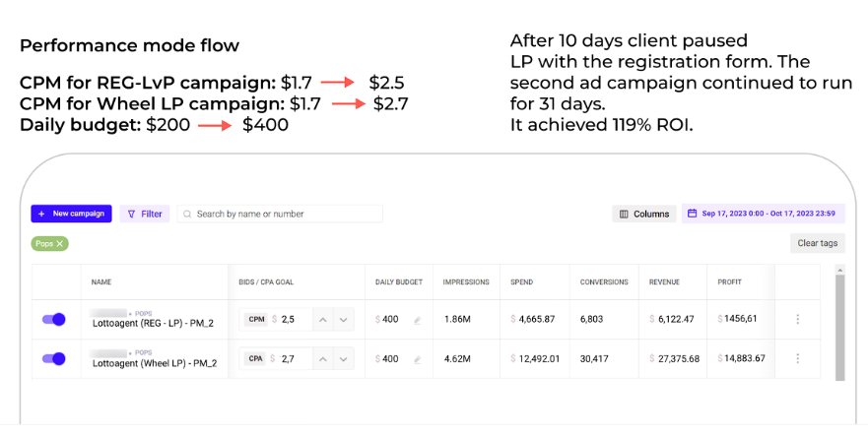Edit daily budget pencil for REG - LP
Screen dimensions: 868x436
pyautogui.click(x=418, y=320)
